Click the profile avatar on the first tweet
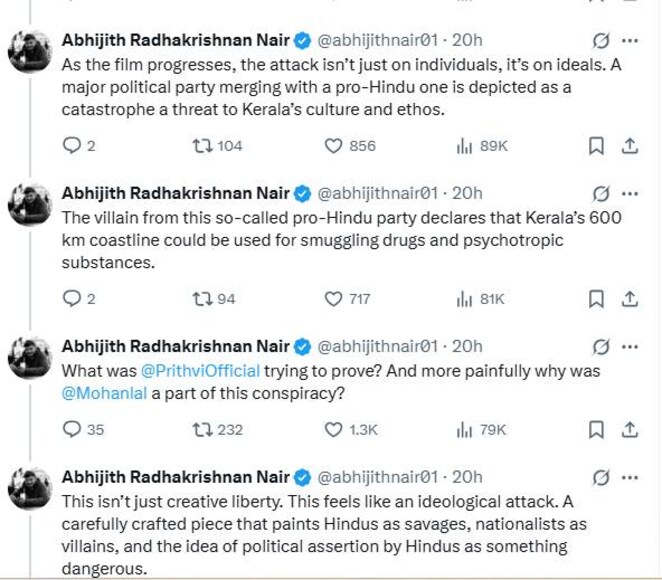The height and width of the screenshot is (580, 662). click(30, 52)
